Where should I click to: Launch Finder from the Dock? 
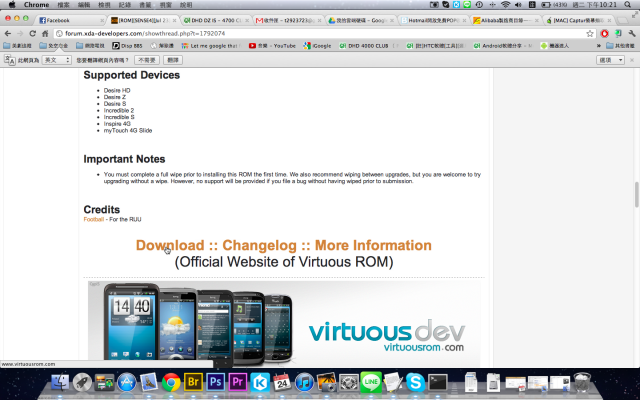coord(60,383)
